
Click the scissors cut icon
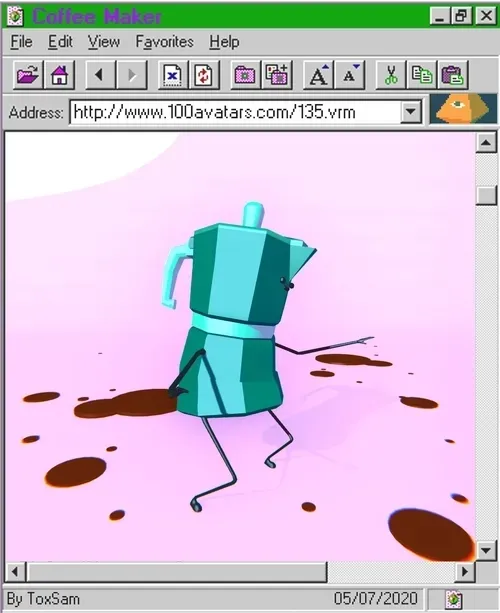pyautogui.click(x=391, y=75)
